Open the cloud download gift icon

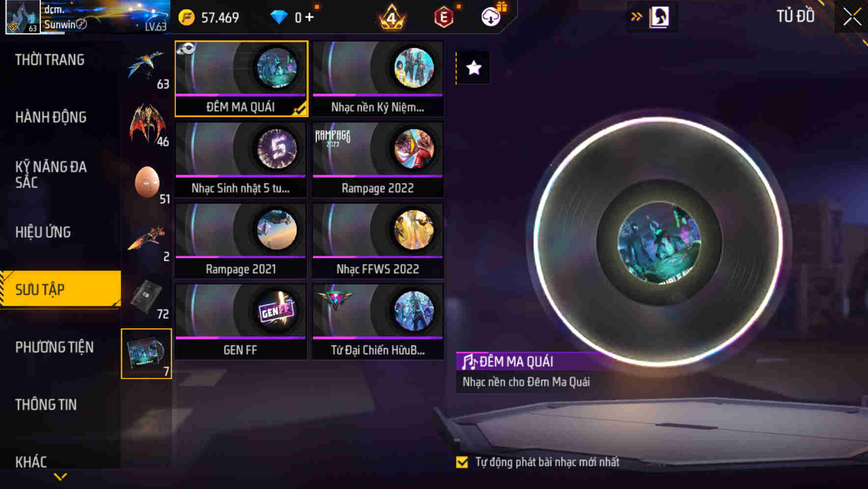point(491,17)
